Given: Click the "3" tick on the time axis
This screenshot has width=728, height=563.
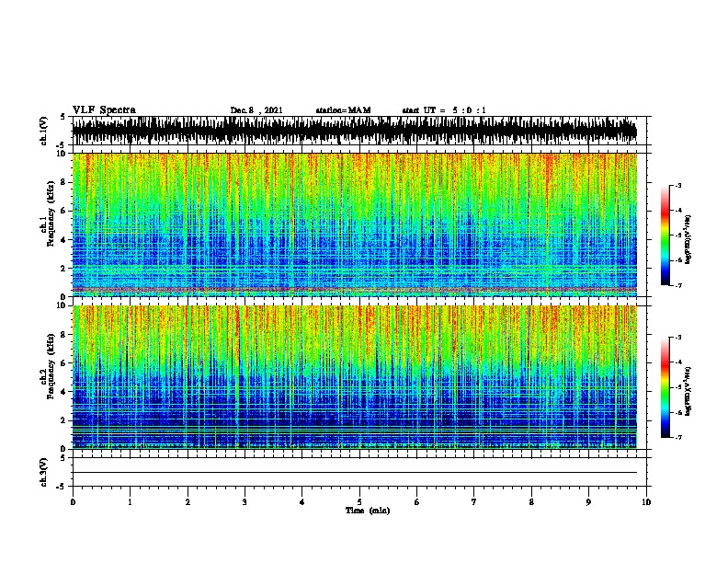Looking at the screenshot, I should [x=245, y=502].
